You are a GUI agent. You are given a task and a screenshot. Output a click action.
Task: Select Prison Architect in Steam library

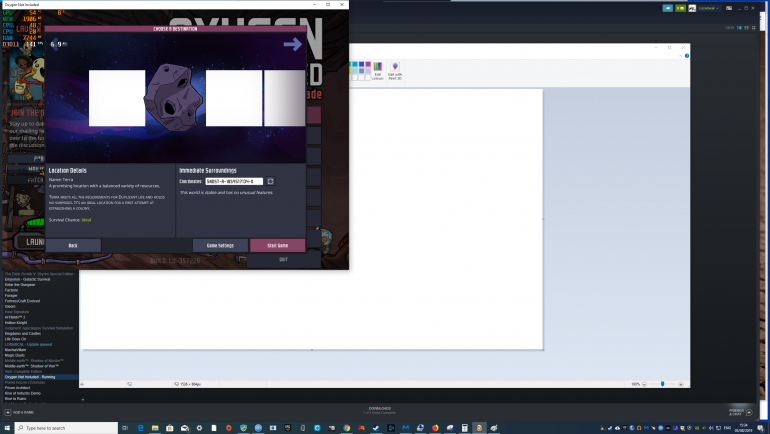coord(17,388)
